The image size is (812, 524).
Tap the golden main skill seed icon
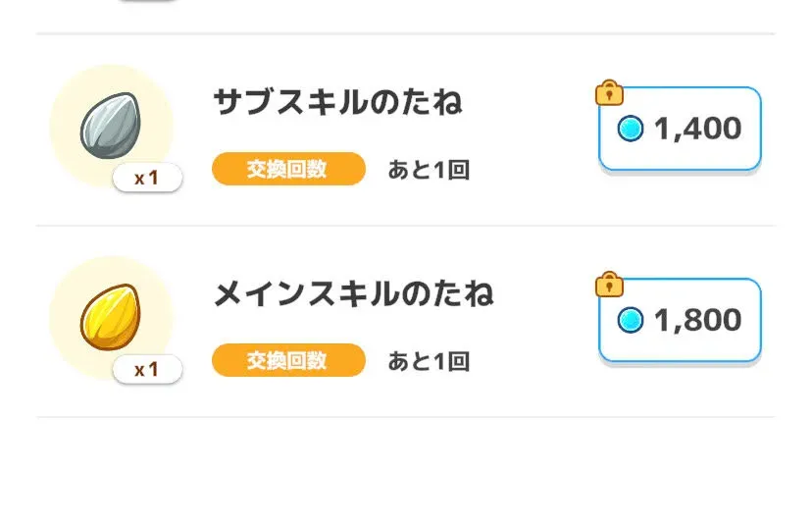tap(110, 318)
